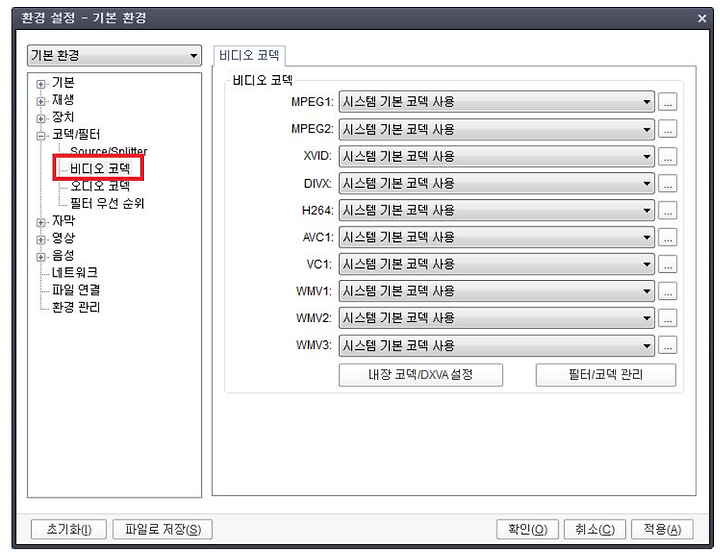Select 코덱/필터 category
The image size is (720, 559).
[76, 135]
